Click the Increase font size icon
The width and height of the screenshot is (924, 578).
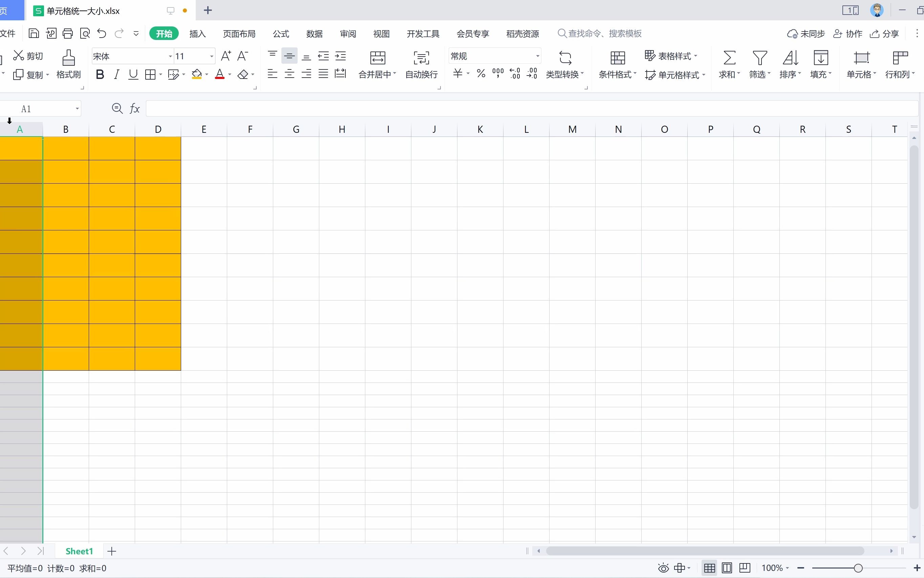pyautogui.click(x=226, y=56)
